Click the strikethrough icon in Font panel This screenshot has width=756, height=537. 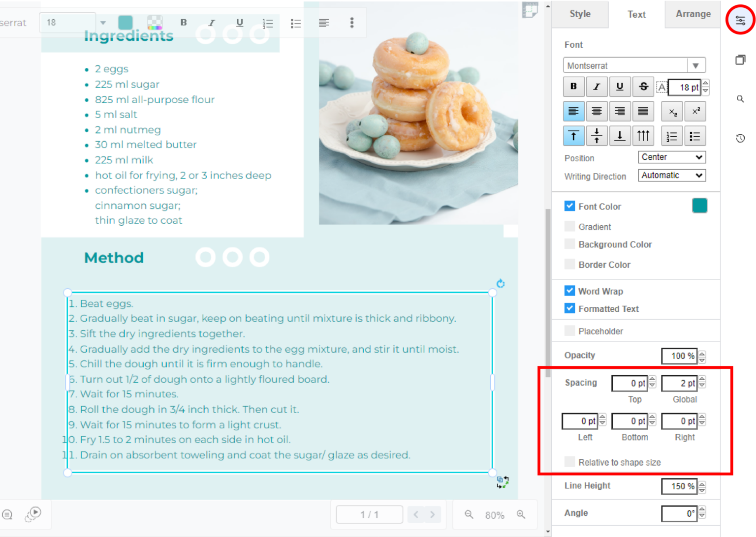click(643, 87)
